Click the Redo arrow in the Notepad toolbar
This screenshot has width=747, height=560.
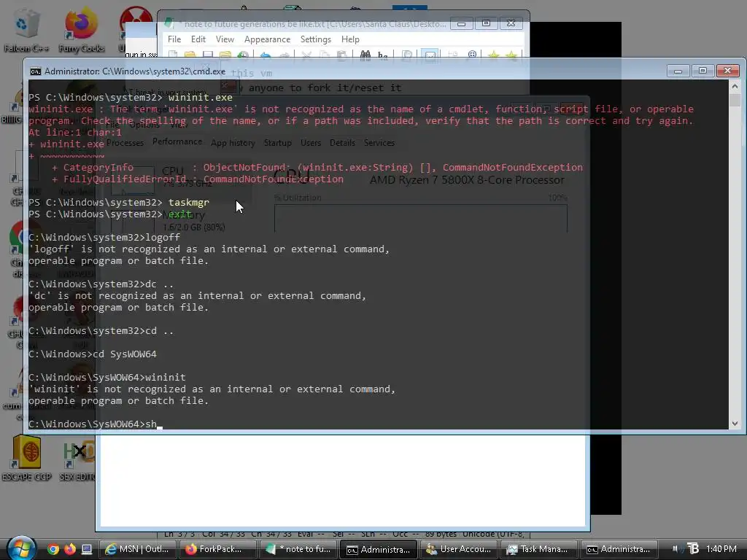[285, 55]
